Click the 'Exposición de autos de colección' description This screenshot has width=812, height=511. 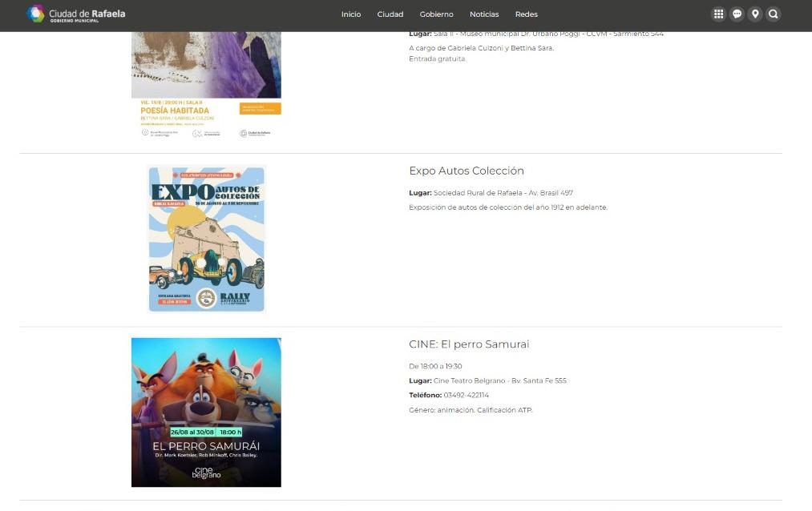[x=508, y=207]
